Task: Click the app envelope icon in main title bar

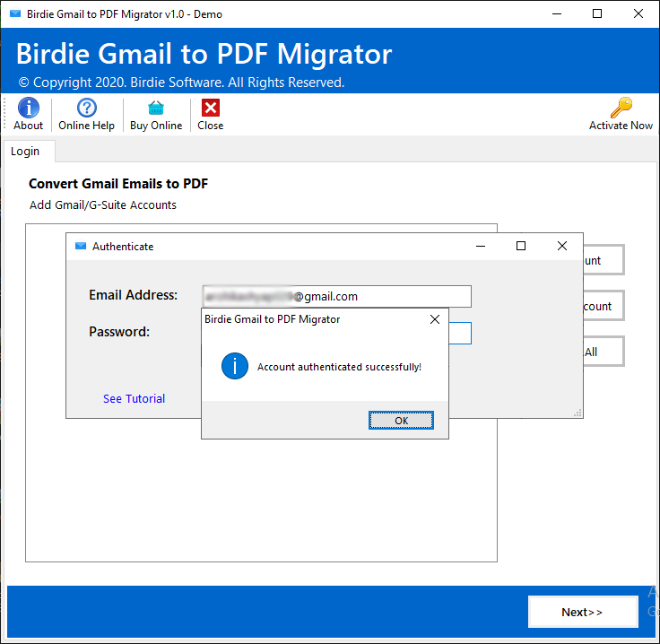Action: coord(15,13)
